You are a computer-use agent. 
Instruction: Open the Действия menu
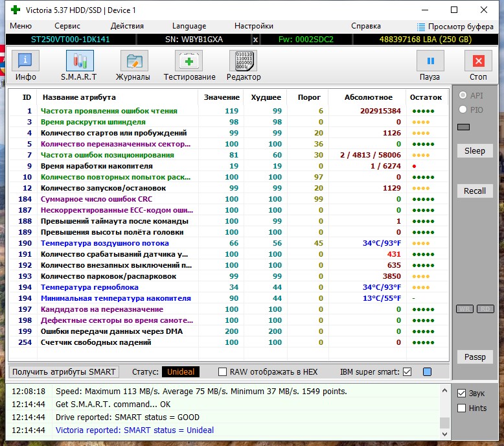[x=127, y=26]
